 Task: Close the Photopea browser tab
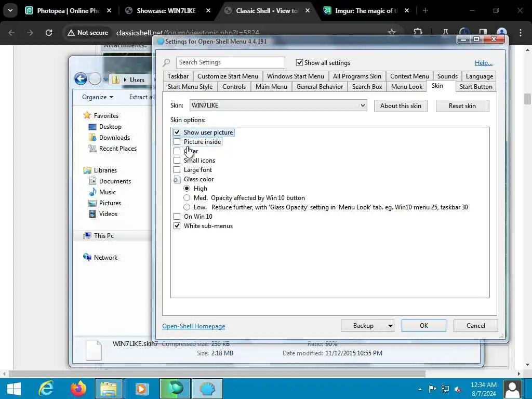[x=109, y=10]
